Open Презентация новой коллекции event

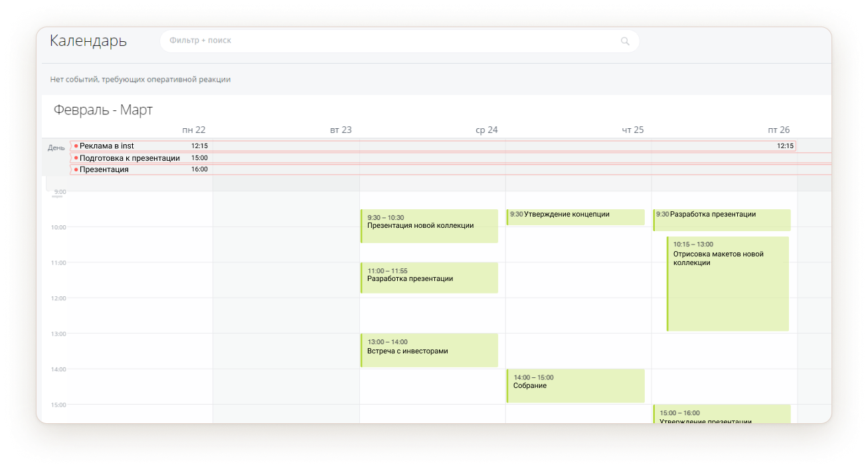tap(429, 226)
